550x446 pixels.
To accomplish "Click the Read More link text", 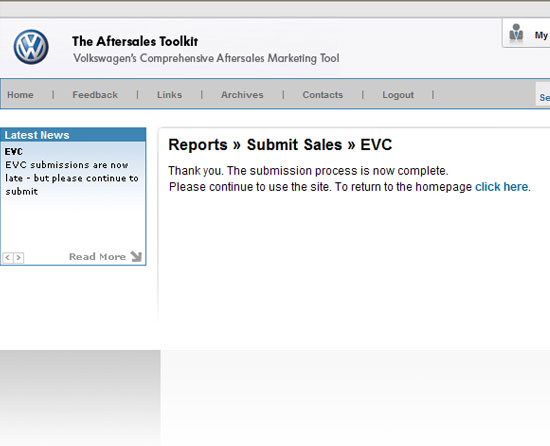I will [98, 257].
